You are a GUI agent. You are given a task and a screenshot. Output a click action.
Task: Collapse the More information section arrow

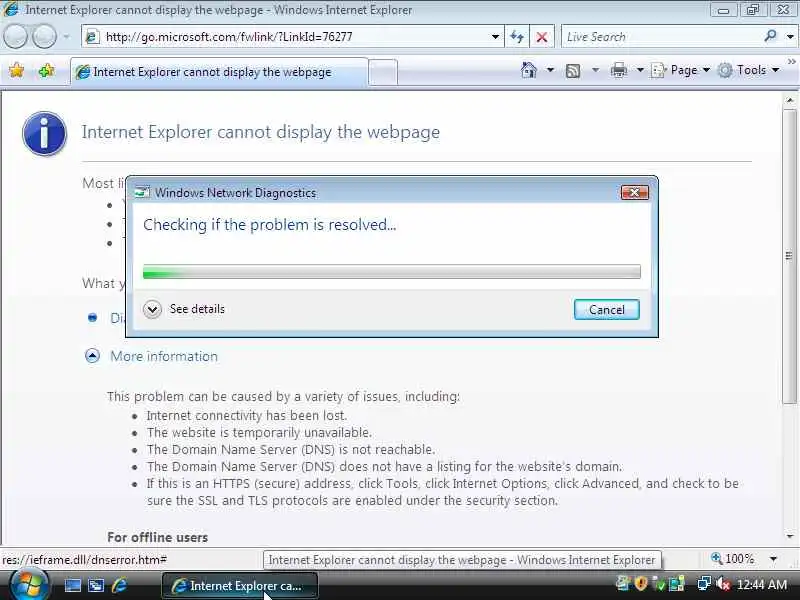pos(92,356)
